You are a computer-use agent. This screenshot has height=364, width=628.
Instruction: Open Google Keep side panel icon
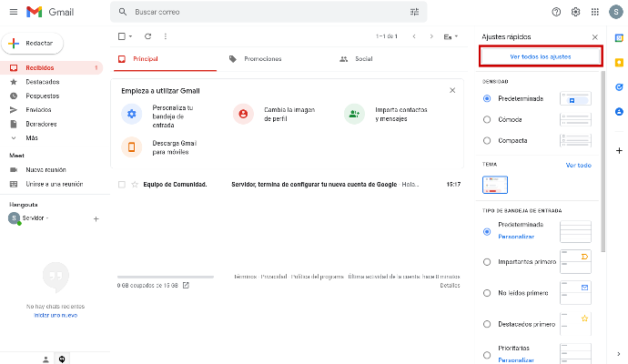point(619,63)
